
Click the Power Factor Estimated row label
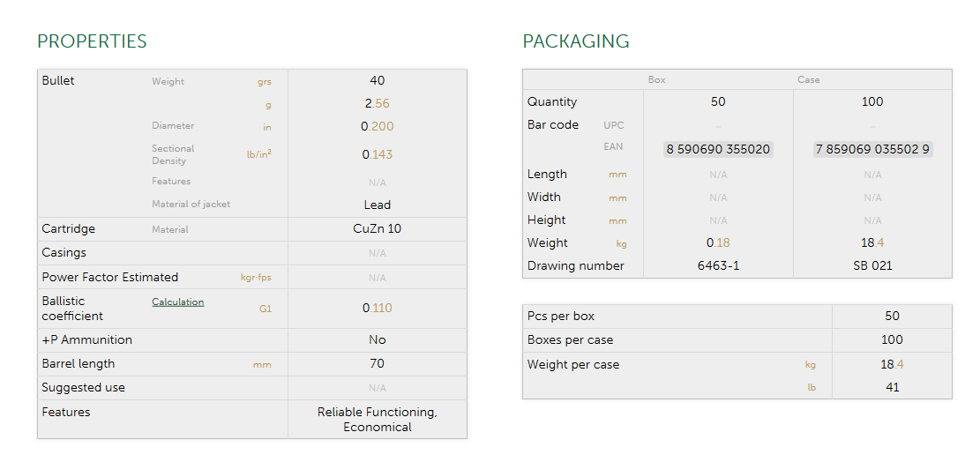click(x=109, y=277)
